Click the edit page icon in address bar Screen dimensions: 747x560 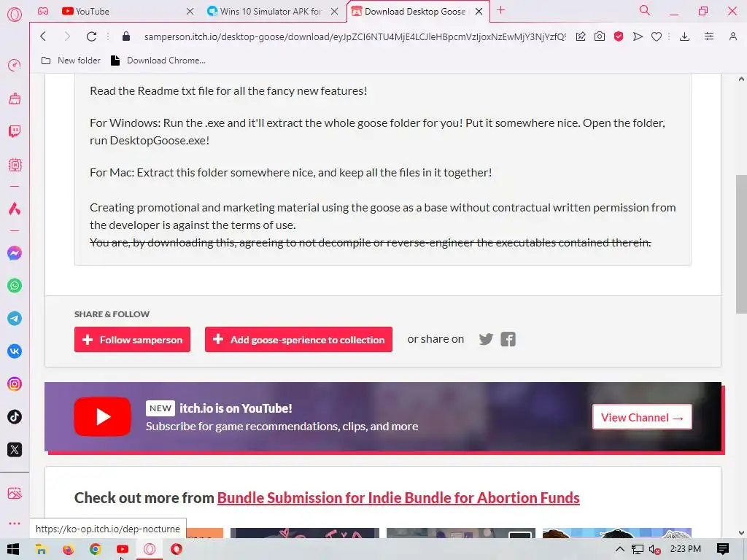581,36
